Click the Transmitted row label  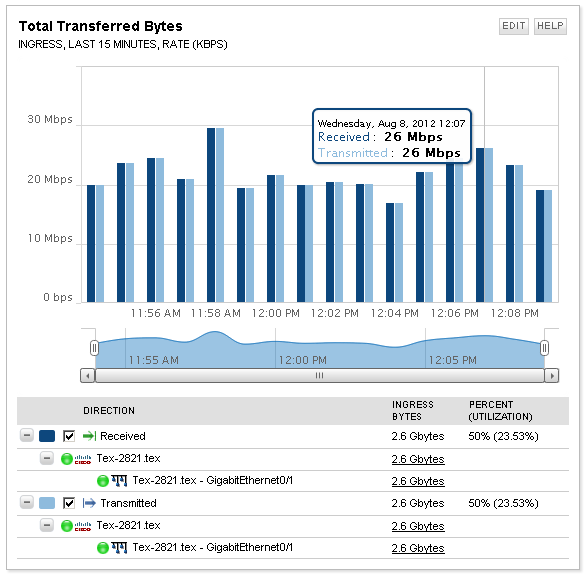(x=128, y=503)
